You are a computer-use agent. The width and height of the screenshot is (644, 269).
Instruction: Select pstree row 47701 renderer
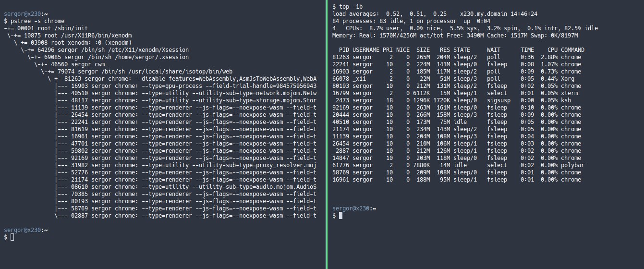click(185, 144)
